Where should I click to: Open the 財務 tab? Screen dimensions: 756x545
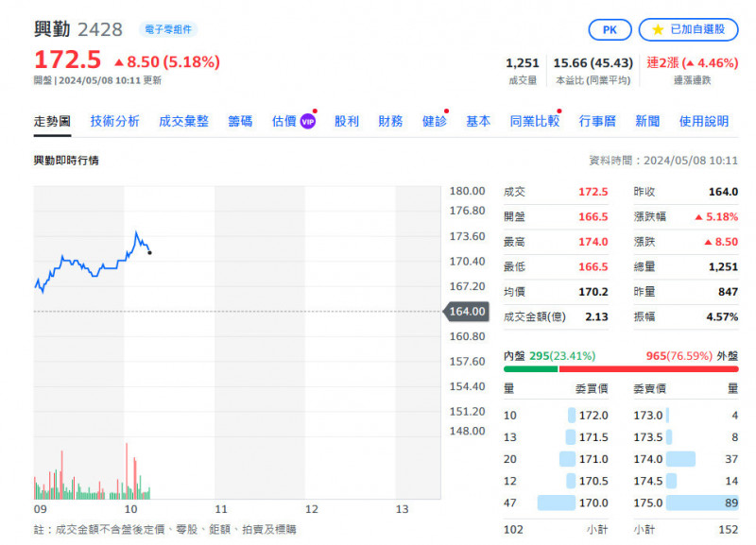point(390,122)
